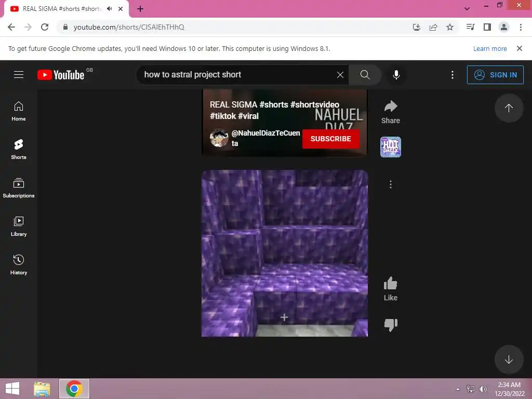Open a new browser tab
Image resolution: width=532 pixels, height=399 pixels.
pyautogui.click(x=140, y=9)
